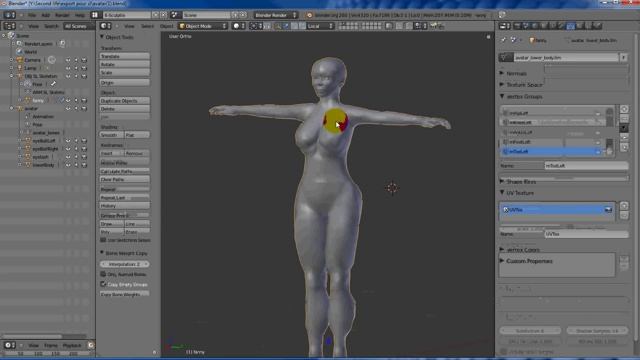Collapse the Bone Weight Copy panel

coord(102,253)
